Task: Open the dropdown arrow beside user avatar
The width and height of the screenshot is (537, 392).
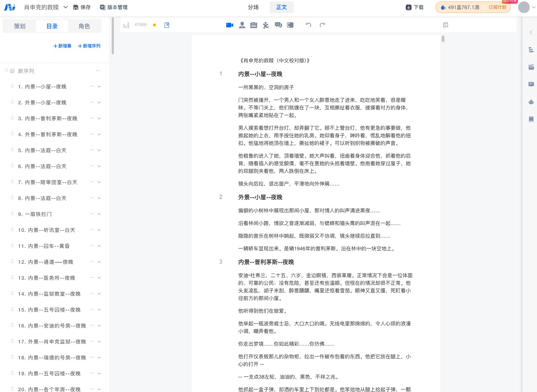Action: point(534,7)
